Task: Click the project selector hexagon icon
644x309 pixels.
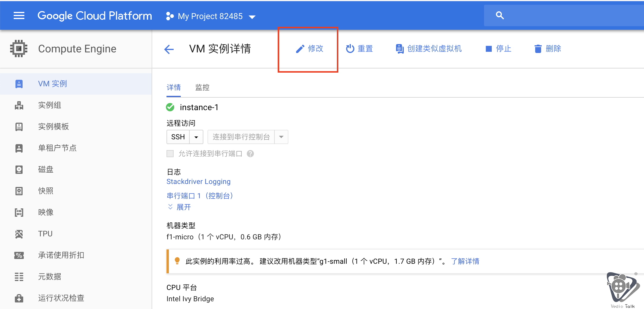Action: point(170,16)
